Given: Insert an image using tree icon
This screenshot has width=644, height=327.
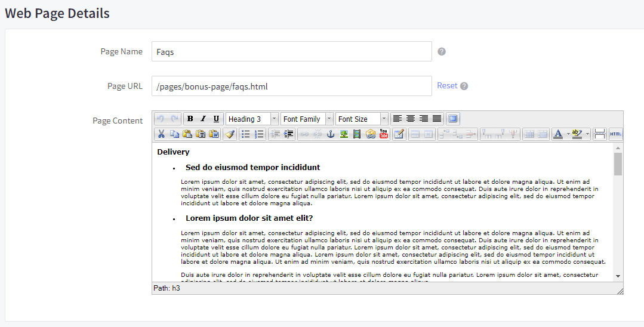Looking at the screenshot, I should [x=344, y=134].
